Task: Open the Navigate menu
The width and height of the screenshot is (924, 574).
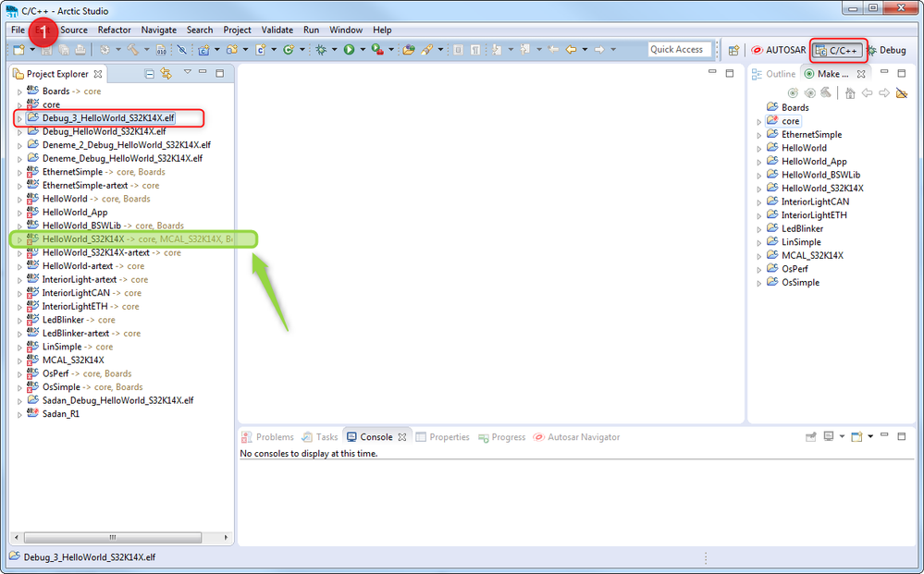Action: pos(158,30)
